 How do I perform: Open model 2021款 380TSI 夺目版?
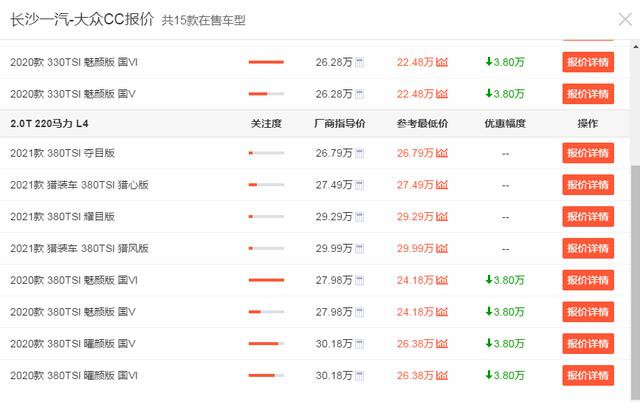pyautogui.click(x=62, y=153)
